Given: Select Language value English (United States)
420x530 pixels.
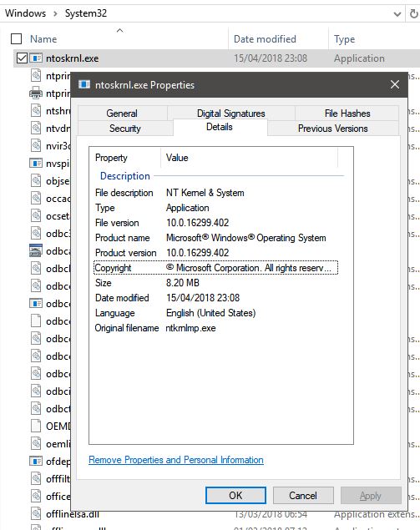Looking at the screenshot, I should coord(210,313).
